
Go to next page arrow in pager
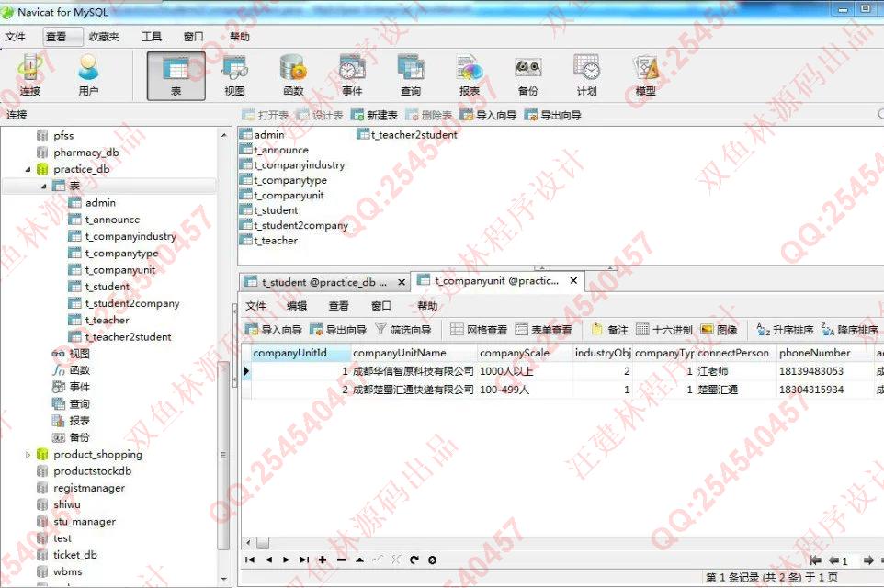pos(868,560)
